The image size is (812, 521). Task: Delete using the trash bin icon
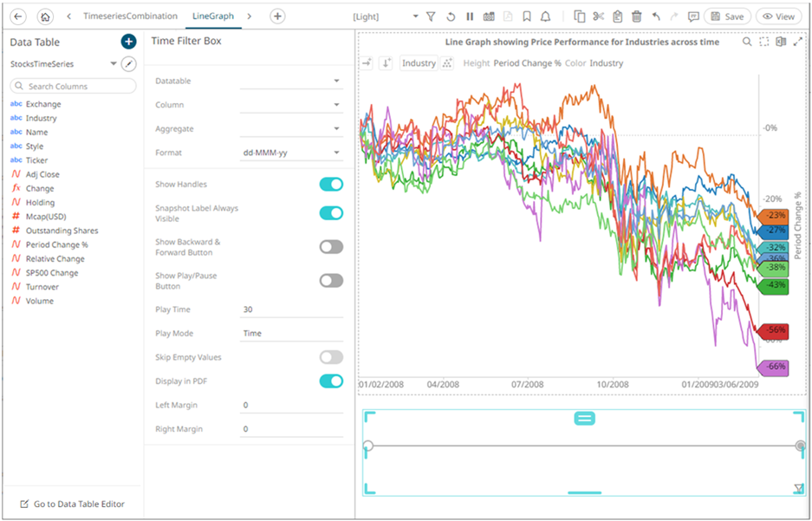636,16
